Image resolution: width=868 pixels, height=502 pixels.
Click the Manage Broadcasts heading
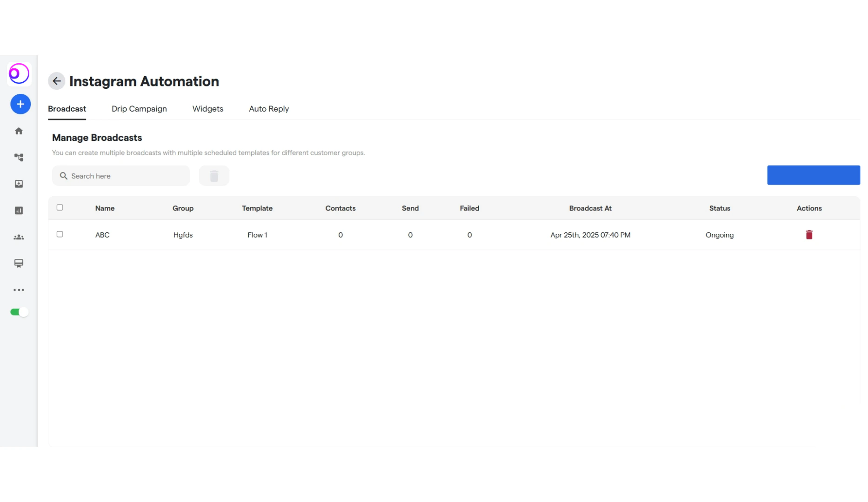click(x=97, y=138)
